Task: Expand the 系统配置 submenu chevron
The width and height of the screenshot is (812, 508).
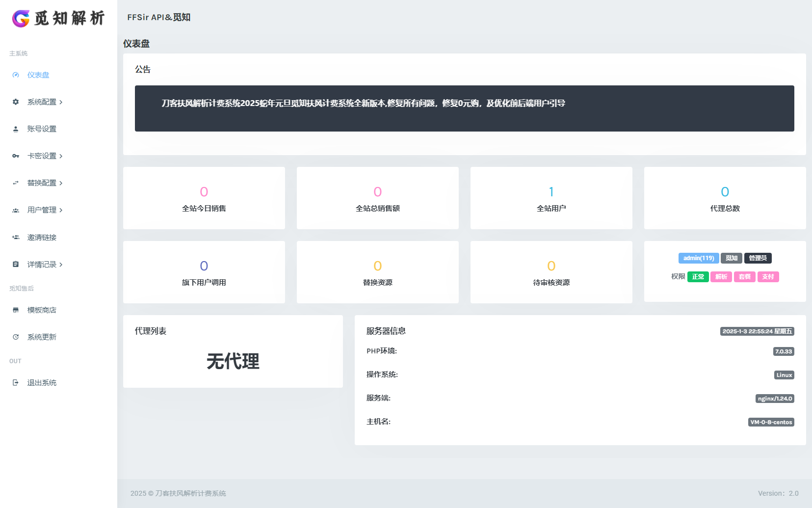Action: pos(62,102)
